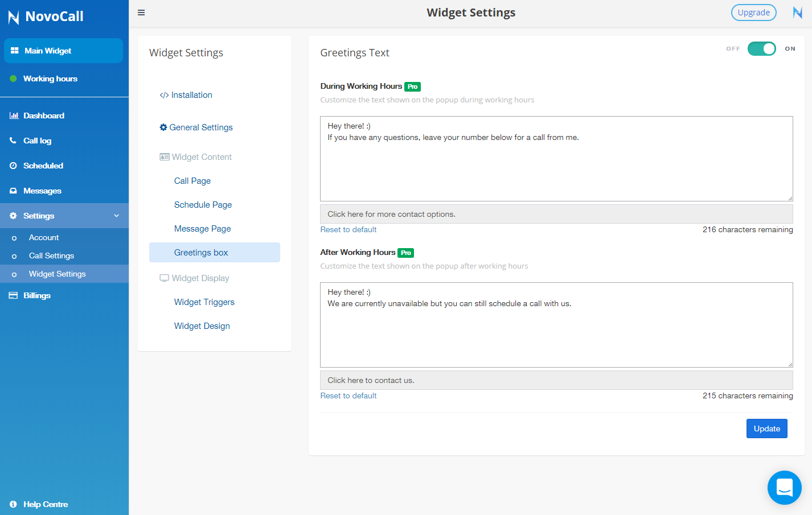Click the Billings card icon
This screenshot has width=812, height=515.
[x=13, y=295]
